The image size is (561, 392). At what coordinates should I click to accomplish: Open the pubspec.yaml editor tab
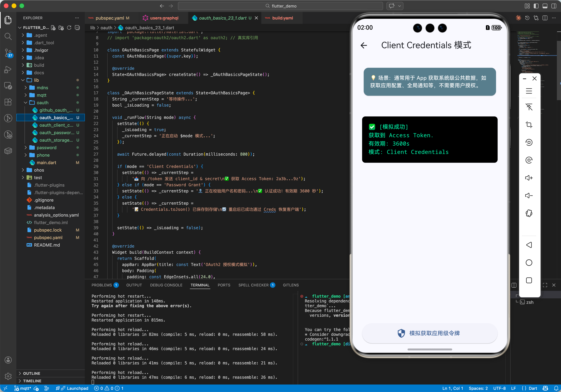(110, 18)
